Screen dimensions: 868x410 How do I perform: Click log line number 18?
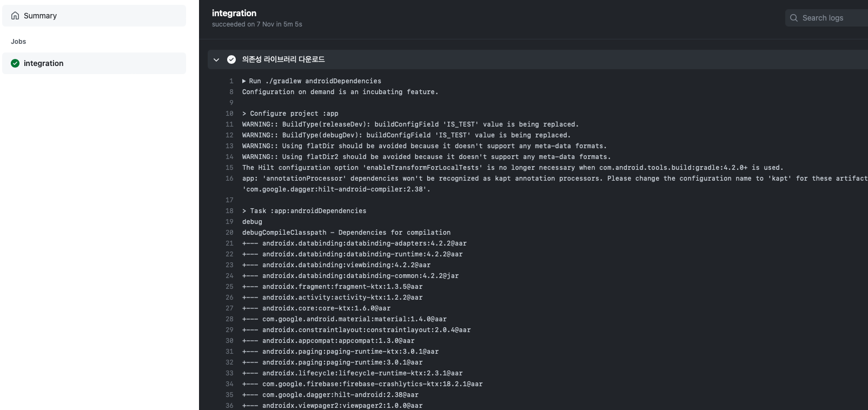[x=229, y=211]
